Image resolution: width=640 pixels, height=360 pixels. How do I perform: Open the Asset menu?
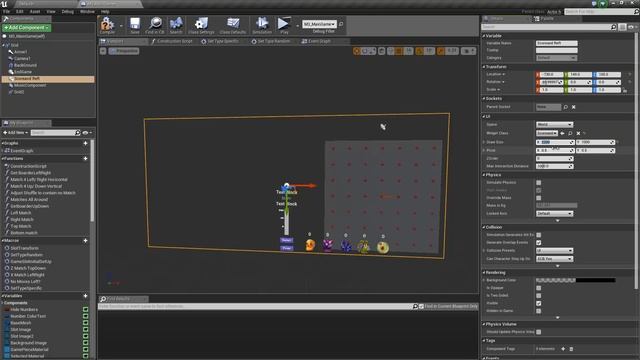click(35, 11)
